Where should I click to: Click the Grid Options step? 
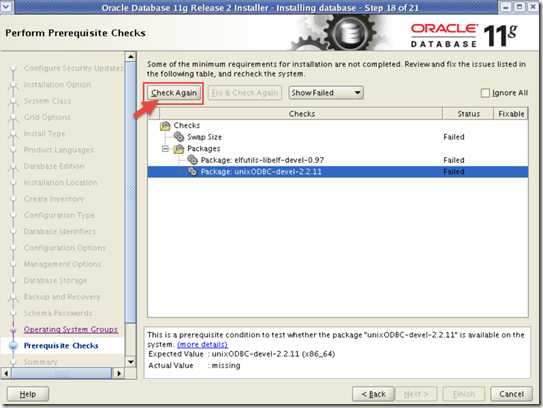coord(47,117)
